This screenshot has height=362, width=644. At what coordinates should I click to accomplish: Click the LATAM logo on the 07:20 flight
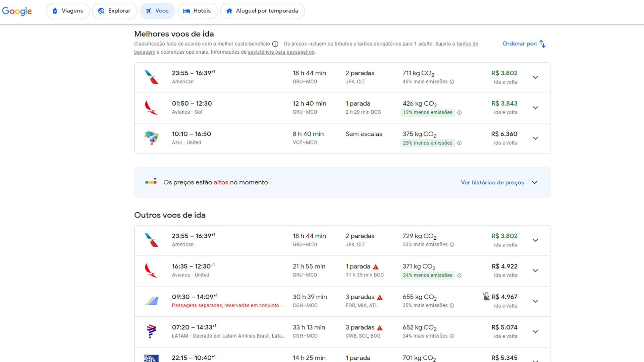click(152, 331)
